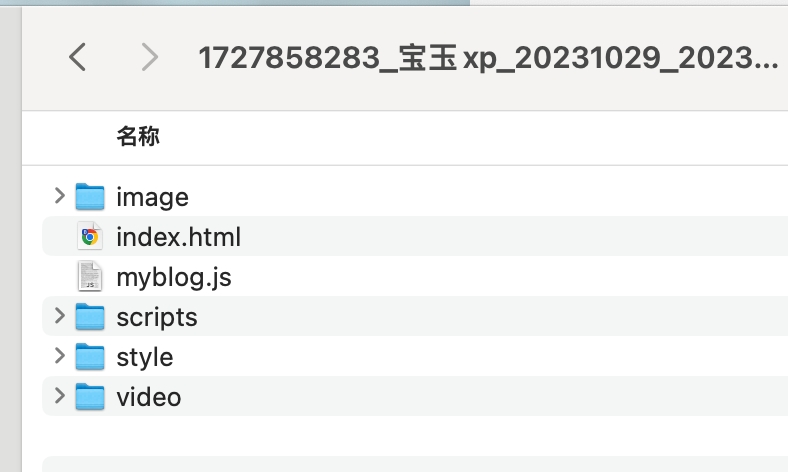Expand the video folder disclosure triangle

[x=60, y=396]
